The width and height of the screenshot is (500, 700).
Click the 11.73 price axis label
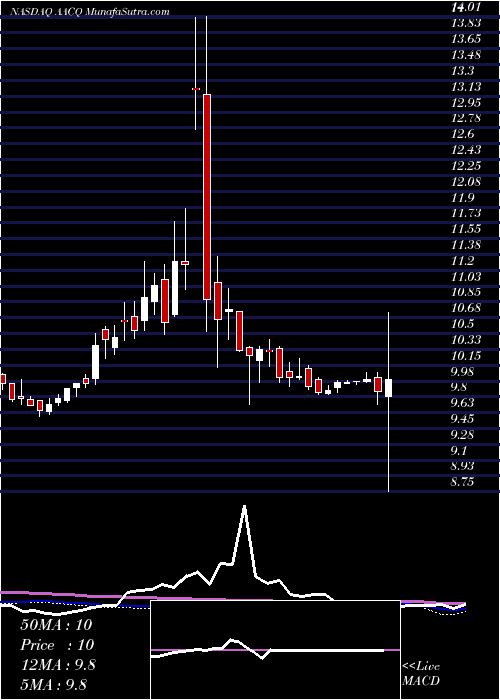pyautogui.click(x=466, y=213)
